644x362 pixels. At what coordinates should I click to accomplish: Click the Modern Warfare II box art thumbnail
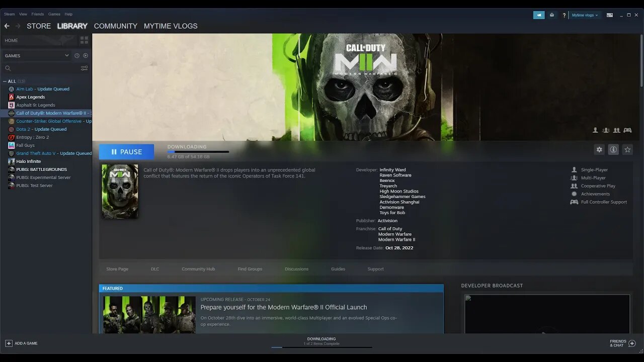click(120, 191)
